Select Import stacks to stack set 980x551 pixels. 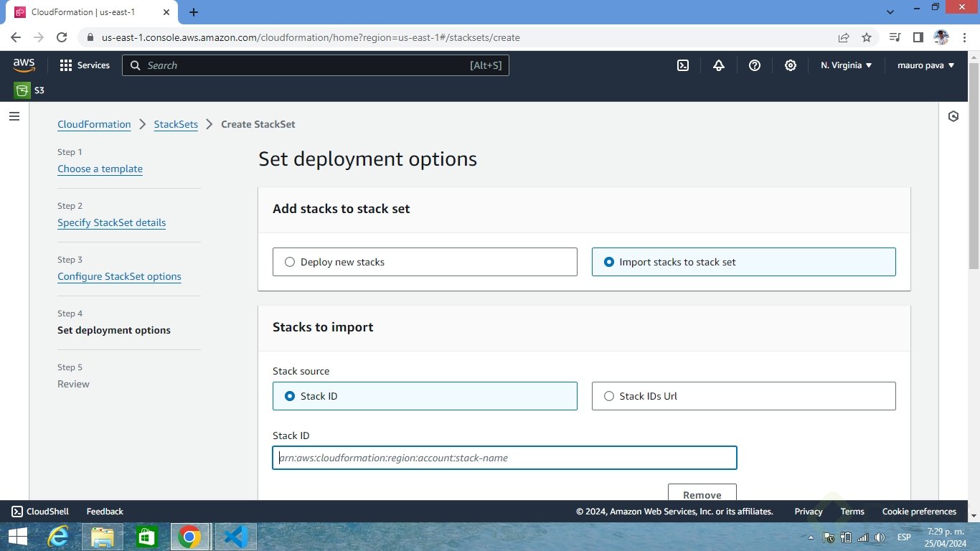pyautogui.click(x=743, y=262)
